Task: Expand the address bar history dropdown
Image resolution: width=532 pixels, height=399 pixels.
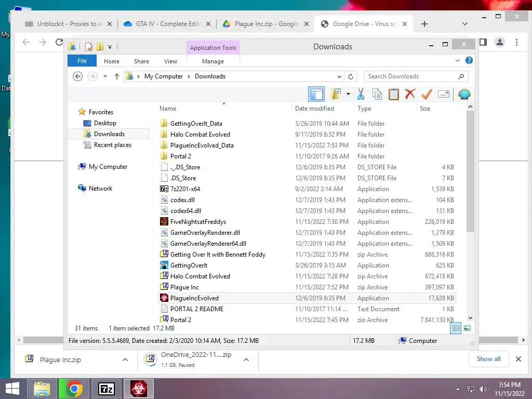Action: pos(339,76)
